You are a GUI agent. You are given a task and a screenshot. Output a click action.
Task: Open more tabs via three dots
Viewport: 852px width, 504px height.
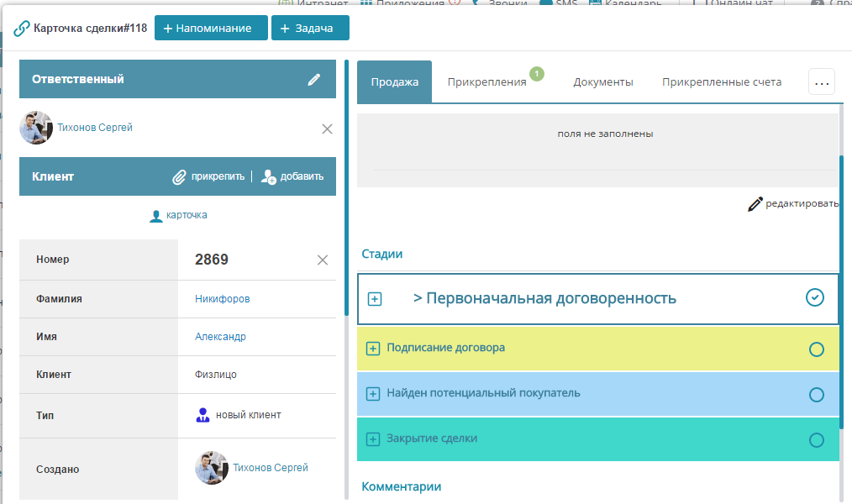(822, 82)
